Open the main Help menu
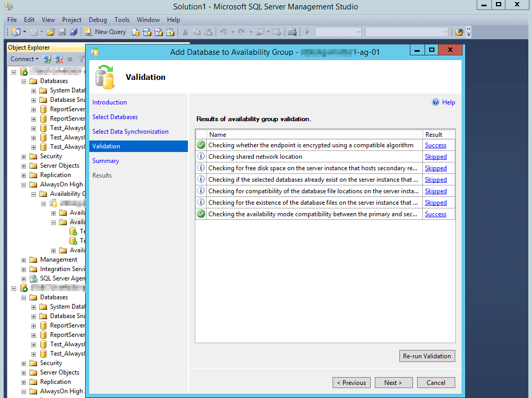Screen dimensions: 532x398 coord(173,20)
